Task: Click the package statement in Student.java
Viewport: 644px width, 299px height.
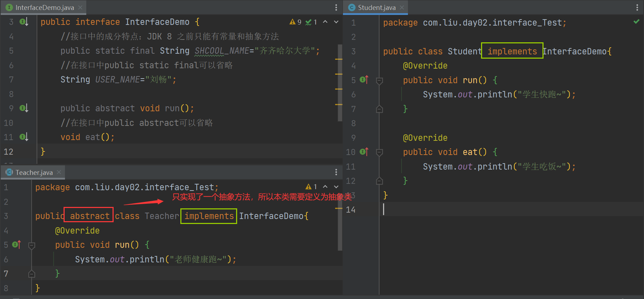Action: tap(475, 22)
